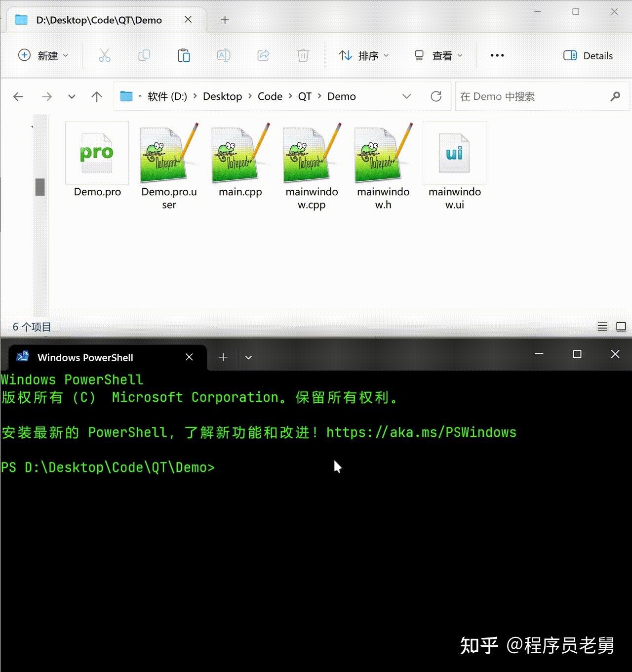
Task: Select the Windows PowerShell tab
Action: tap(85, 357)
